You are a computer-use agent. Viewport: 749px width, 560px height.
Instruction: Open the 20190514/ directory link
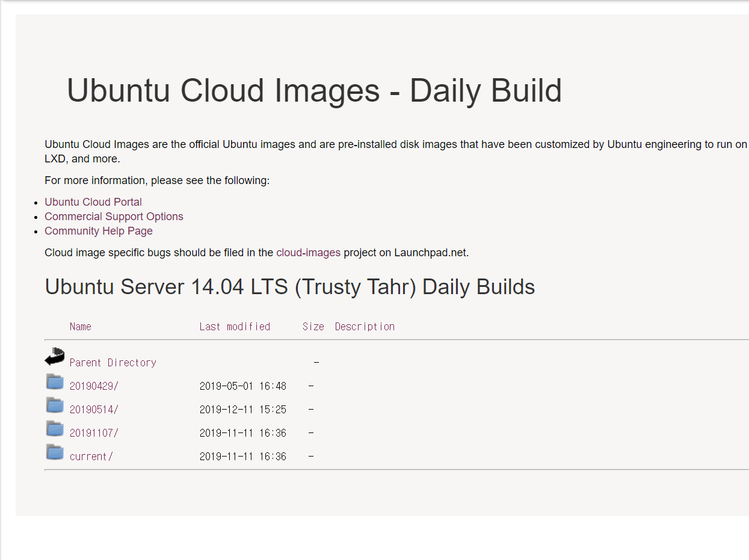(94, 410)
